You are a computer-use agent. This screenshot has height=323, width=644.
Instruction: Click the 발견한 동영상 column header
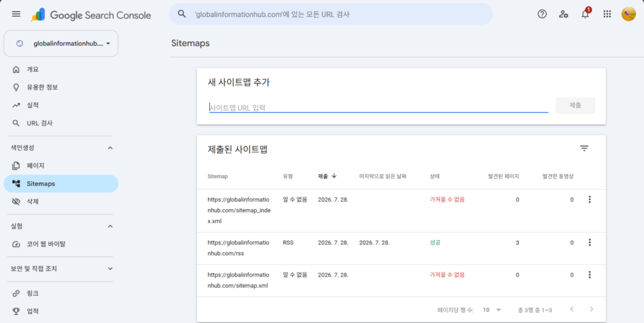(x=558, y=176)
